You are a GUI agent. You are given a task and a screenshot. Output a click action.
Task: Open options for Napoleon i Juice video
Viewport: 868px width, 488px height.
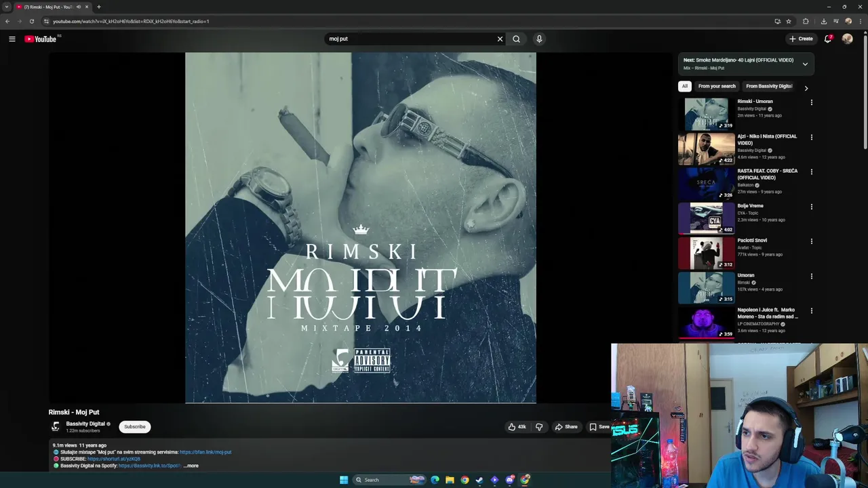pos(811,310)
